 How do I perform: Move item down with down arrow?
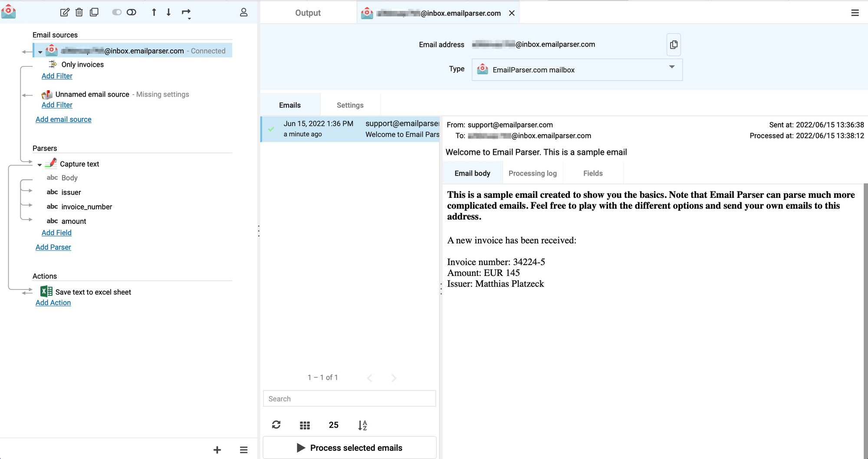click(x=168, y=12)
